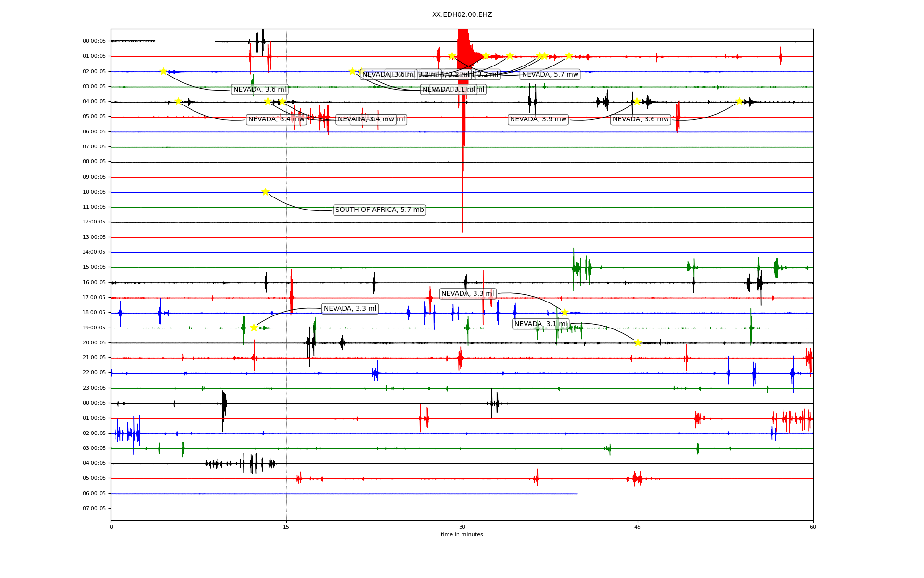Click the rightmost star on the black 04:00:05 trace
924x578 pixels.
pos(739,101)
